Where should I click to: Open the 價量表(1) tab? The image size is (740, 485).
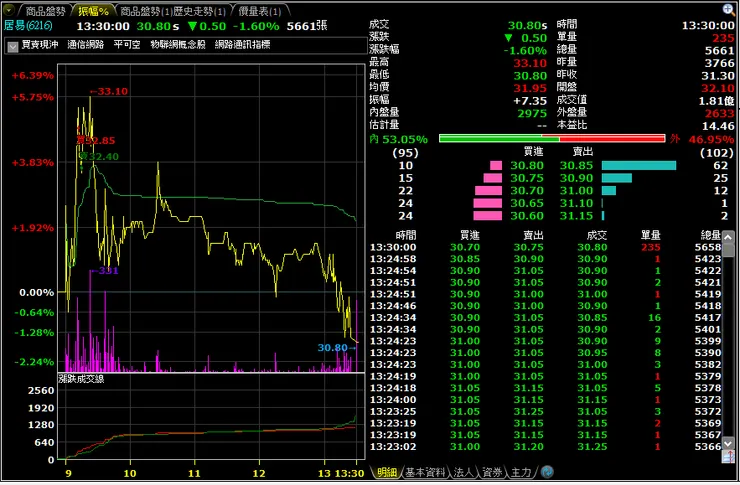pyautogui.click(x=259, y=10)
